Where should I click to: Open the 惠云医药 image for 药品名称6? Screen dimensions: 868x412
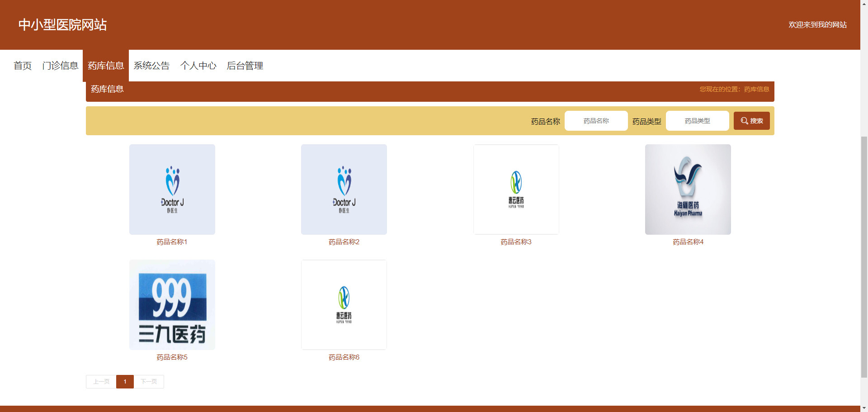pyautogui.click(x=344, y=305)
